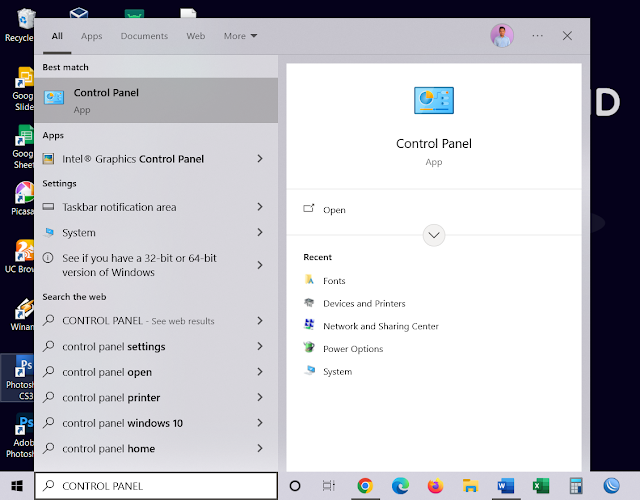Click the large Control Panel icon in preview
The width and height of the screenshot is (640, 500).
[x=434, y=100]
